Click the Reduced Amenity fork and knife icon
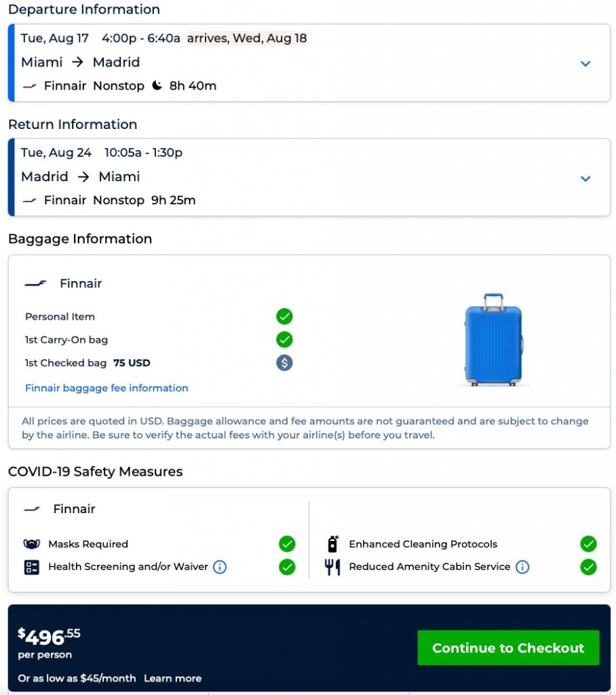The image size is (616, 695). (332, 567)
